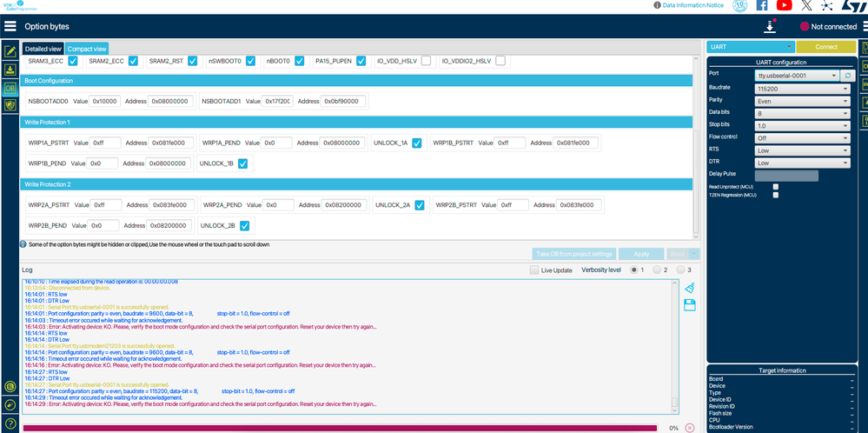Open the shield security sidebar icon
The height and width of the screenshot is (433, 868).
(x=10, y=104)
